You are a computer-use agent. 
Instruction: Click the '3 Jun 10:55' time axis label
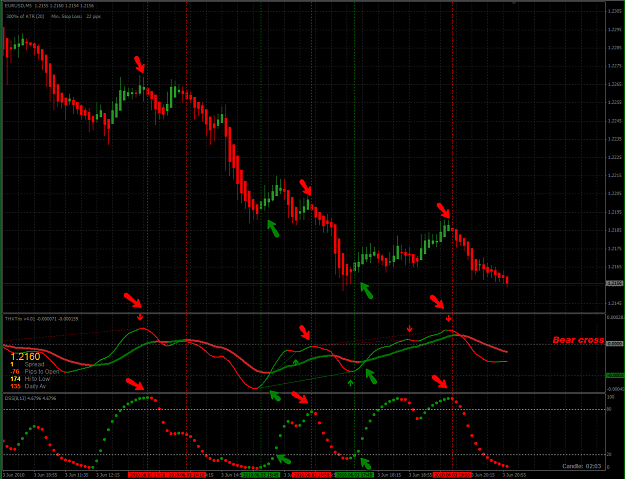(45, 475)
